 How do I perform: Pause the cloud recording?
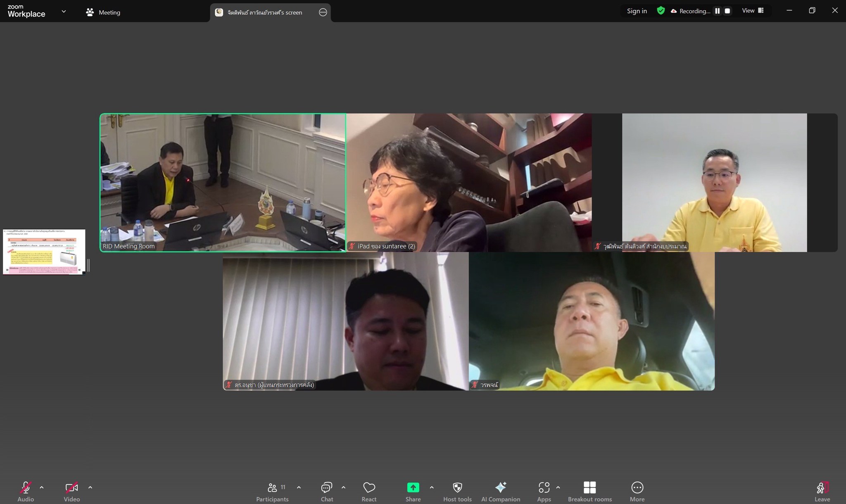pyautogui.click(x=718, y=11)
